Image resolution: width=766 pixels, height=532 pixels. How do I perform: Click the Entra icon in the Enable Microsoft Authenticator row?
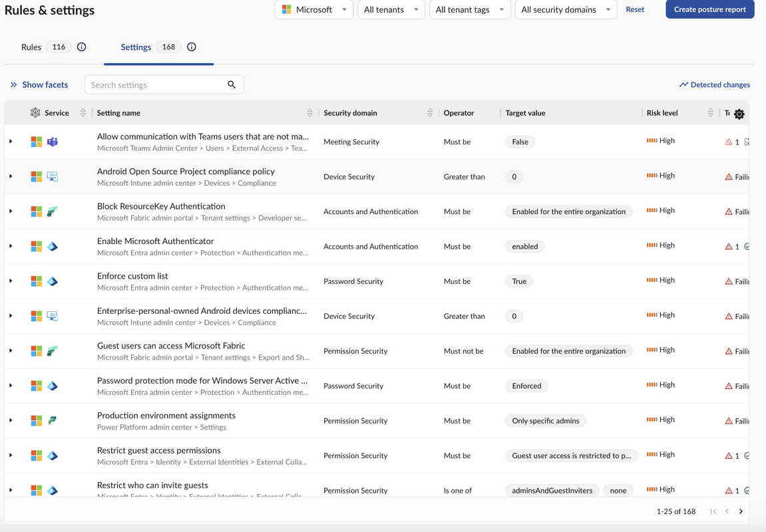53,246
